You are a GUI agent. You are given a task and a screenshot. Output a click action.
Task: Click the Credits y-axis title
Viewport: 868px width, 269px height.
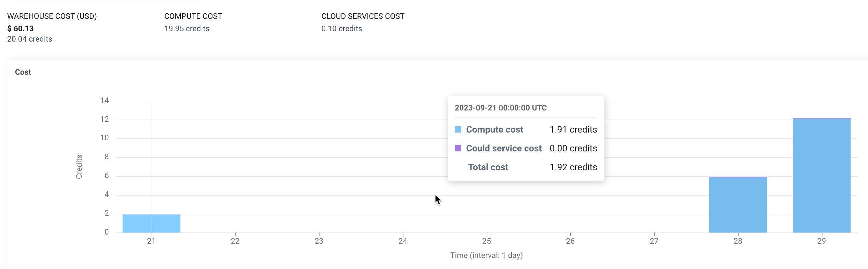[79, 167]
